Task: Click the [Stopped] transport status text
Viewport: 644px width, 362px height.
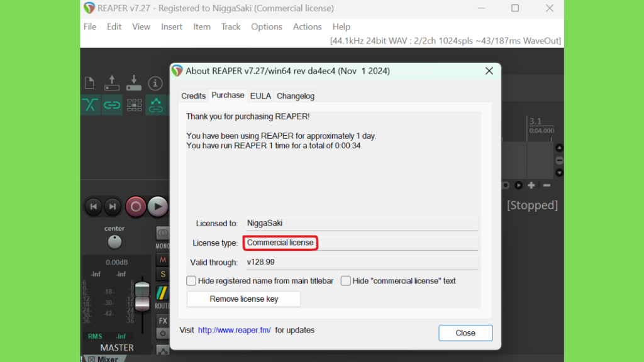Action: [x=532, y=206]
